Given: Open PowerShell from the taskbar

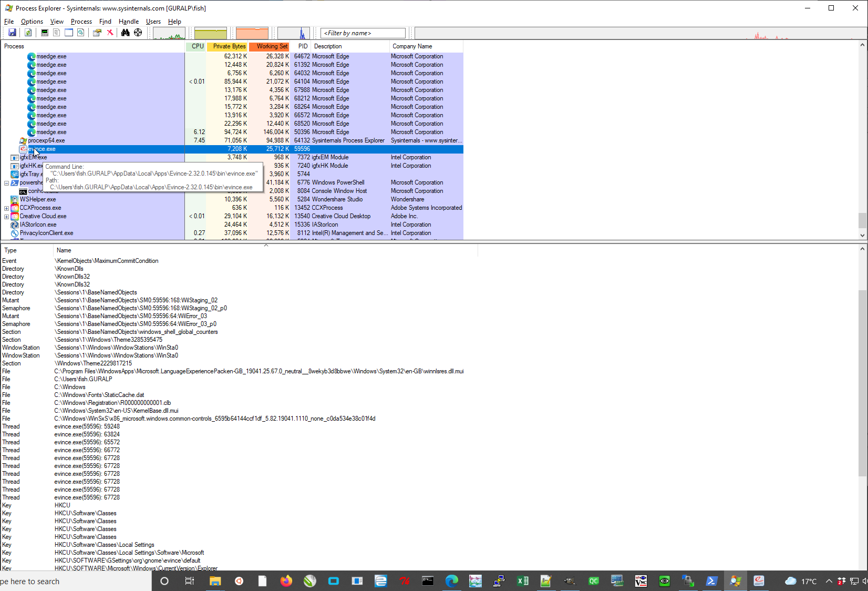Looking at the screenshot, I should pos(712,581).
